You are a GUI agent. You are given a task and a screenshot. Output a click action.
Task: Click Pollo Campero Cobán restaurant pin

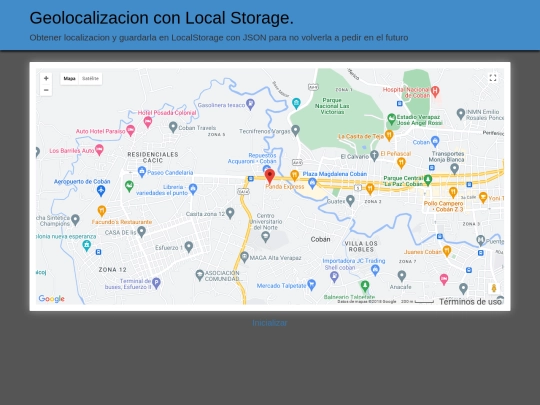(453, 192)
